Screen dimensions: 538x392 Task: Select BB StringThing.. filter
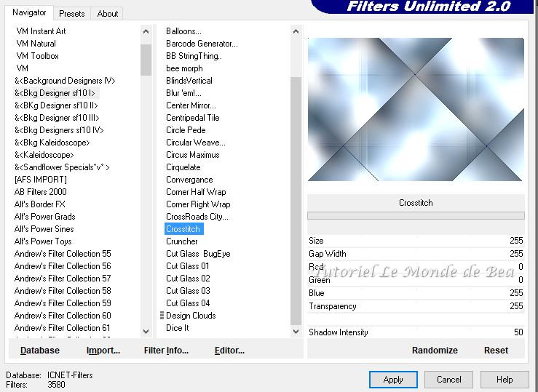pyautogui.click(x=194, y=56)
